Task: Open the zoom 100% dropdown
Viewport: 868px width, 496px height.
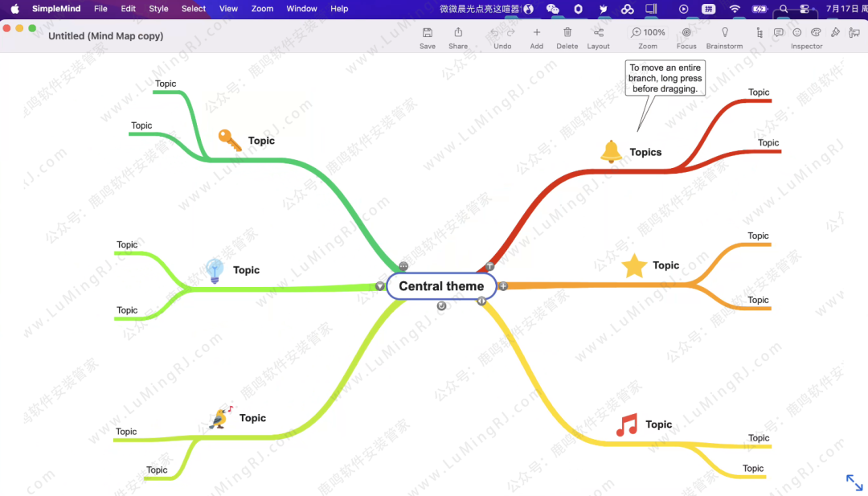Action: 648,33
